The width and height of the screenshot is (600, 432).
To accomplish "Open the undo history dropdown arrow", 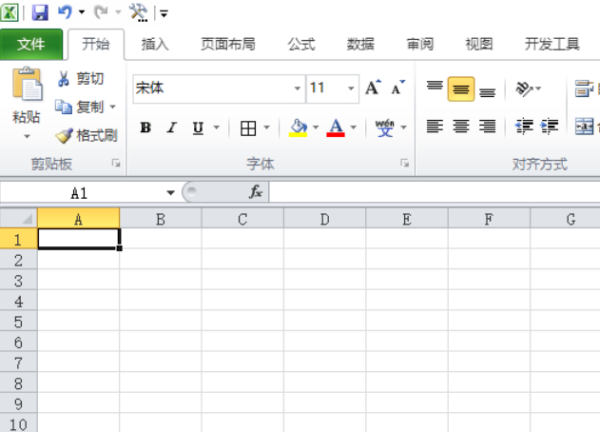I will tap(82, 12).
